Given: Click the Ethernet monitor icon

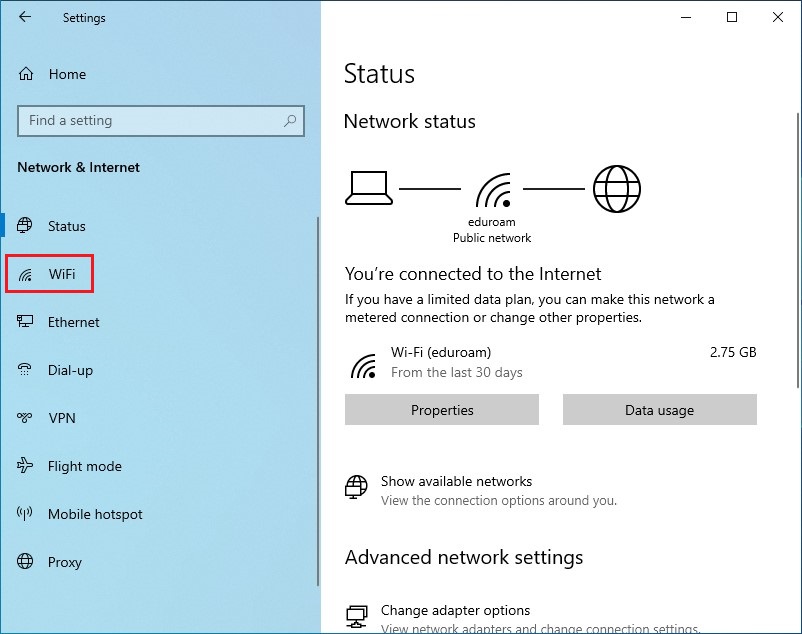Looking at the screenshot, I should click(x=25, y=322).
